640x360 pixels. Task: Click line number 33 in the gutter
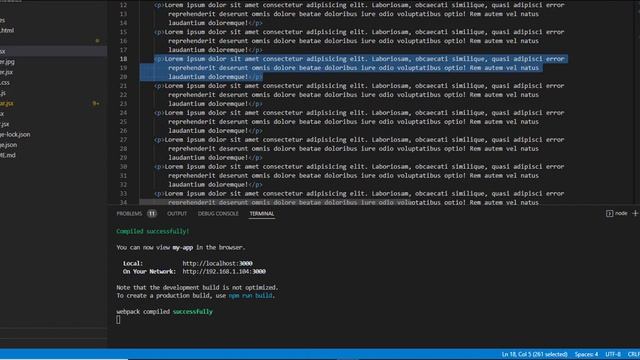123,193
